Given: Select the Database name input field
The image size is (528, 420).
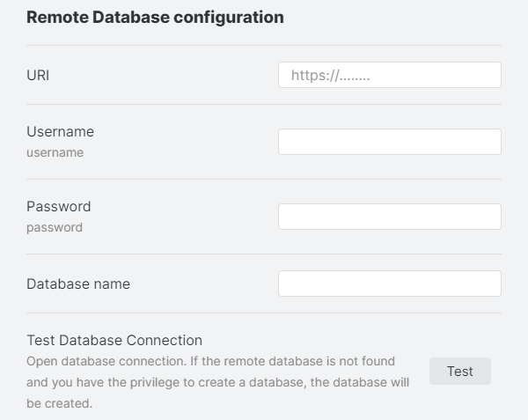Looking at the screenshot, I should click(x=389, y=284).
